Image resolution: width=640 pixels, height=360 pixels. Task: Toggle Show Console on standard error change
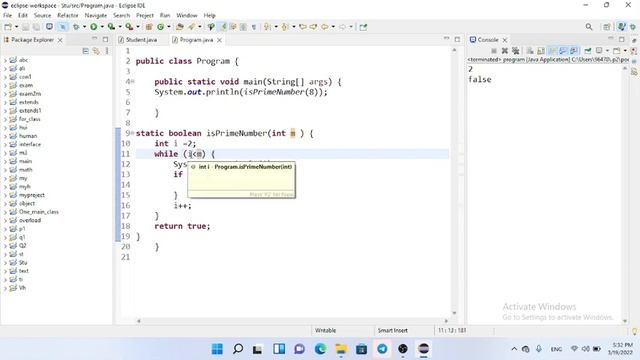[x=574, y=51]
